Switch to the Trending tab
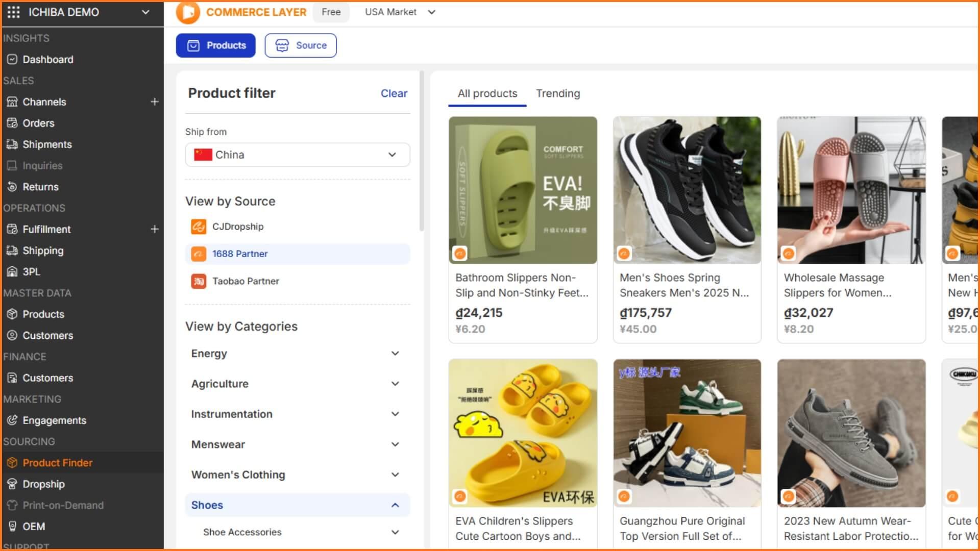 [x=557, y=93]
